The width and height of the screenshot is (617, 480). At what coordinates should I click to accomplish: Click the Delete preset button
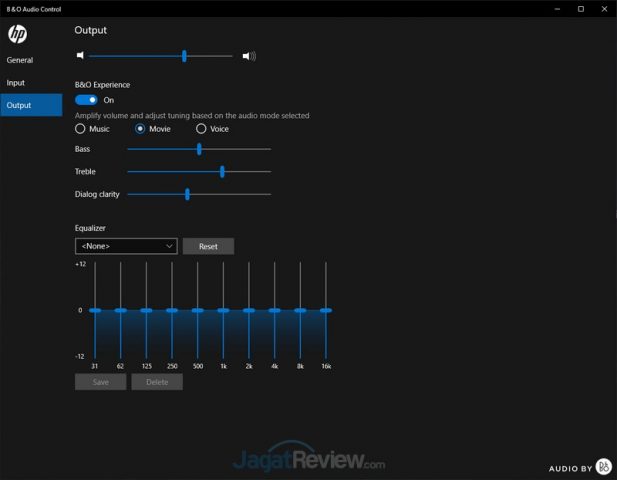tap(157, 382)
